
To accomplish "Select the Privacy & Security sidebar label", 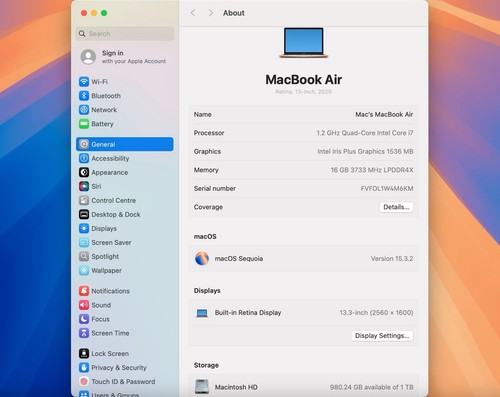I will coord(119,368).
